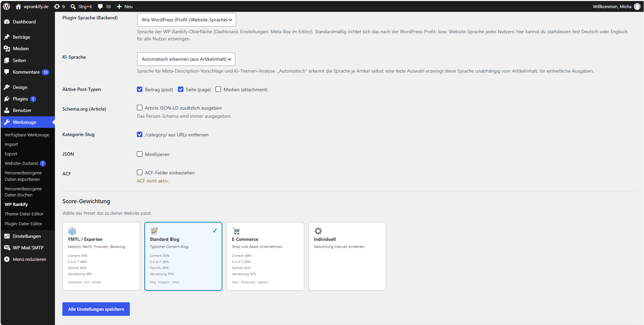Click the Kommentare count badge 10

45,72
